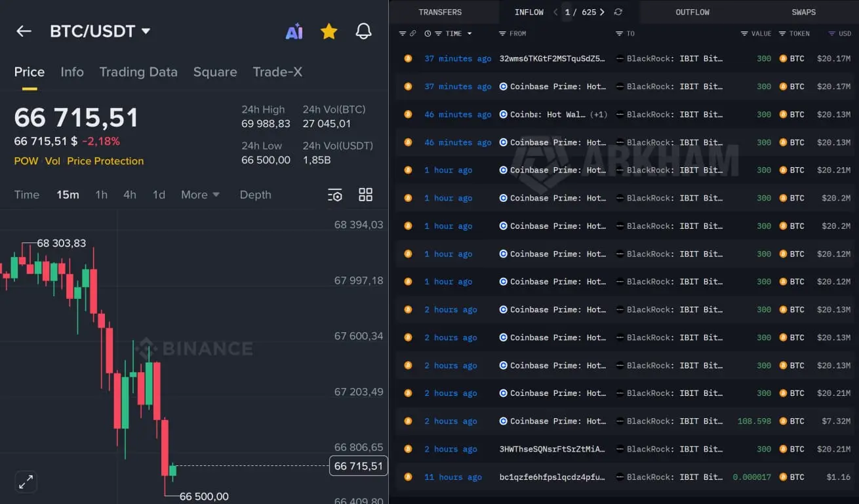Open the Trading Data tab

tap(138, 72)
